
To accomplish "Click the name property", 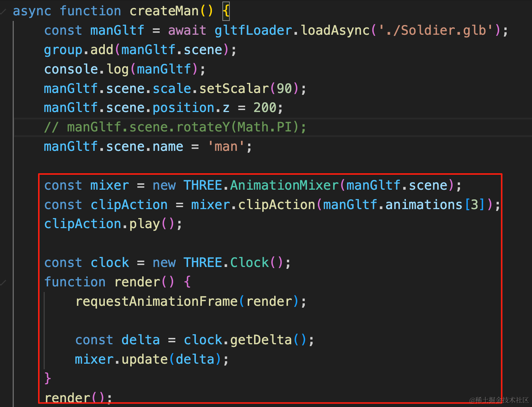I will (168, 147).
